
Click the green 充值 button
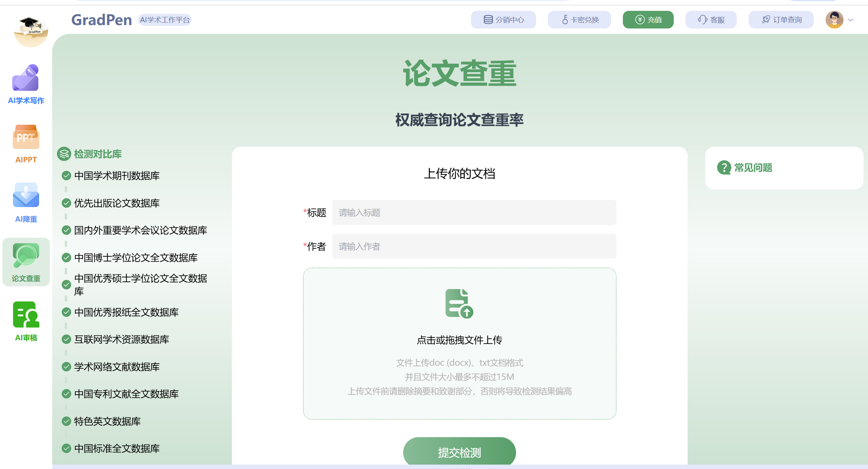pyautogui.click(x=648, y=20)
